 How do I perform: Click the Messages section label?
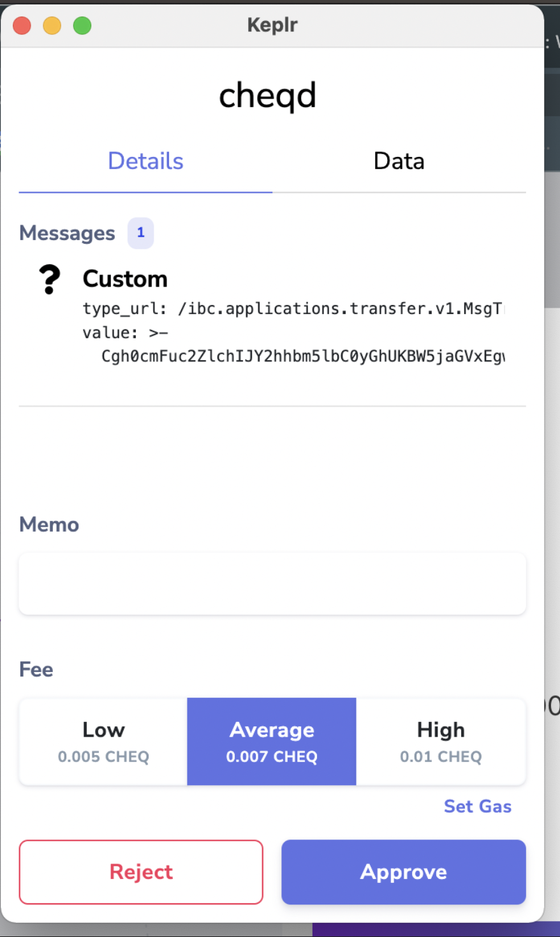coord(67,234)
